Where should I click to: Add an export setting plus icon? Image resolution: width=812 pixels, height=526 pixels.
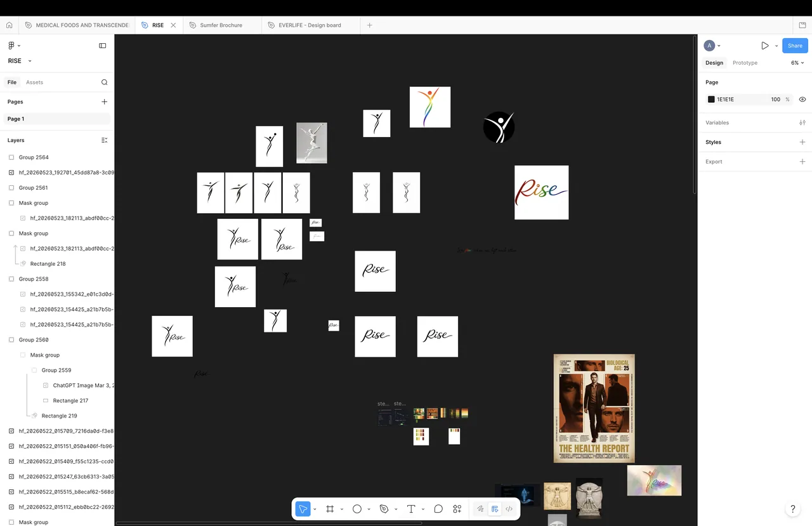[x=802, y=162]
